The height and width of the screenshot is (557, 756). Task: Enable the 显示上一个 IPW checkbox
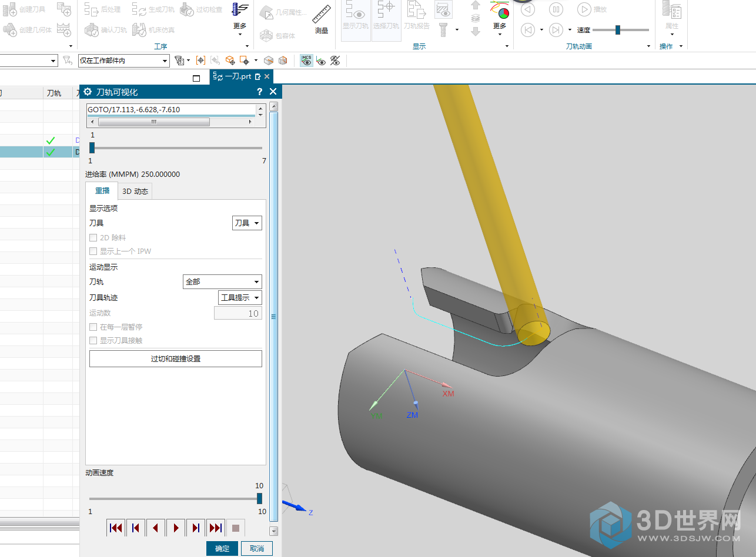tap(93, 251)
